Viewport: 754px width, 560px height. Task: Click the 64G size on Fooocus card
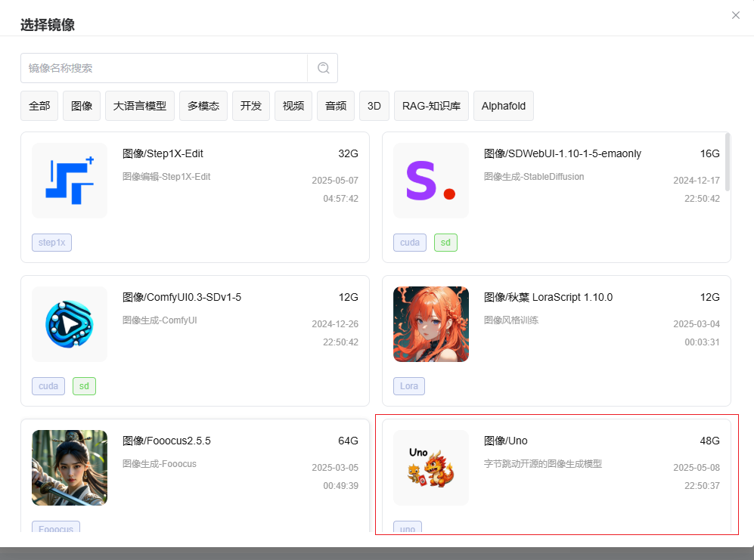(x=348, y=441)
